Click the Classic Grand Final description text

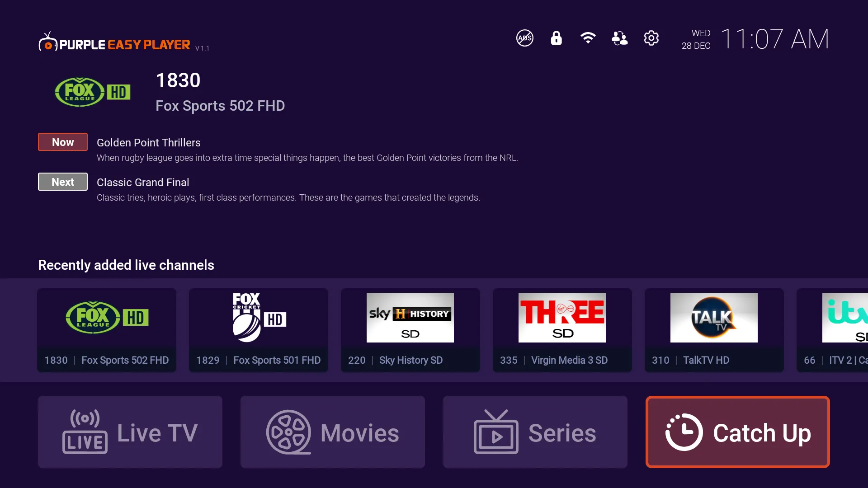[x=288, y=197]
